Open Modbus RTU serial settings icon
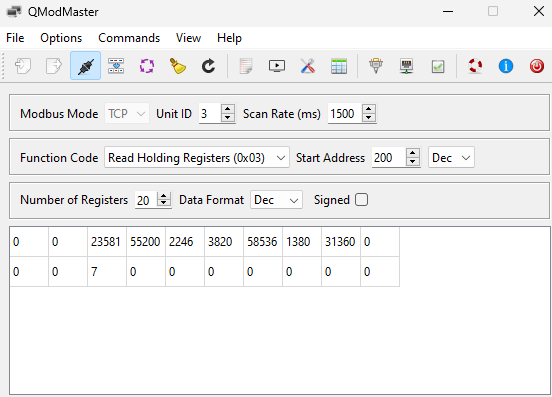 [x=376, y=66]
